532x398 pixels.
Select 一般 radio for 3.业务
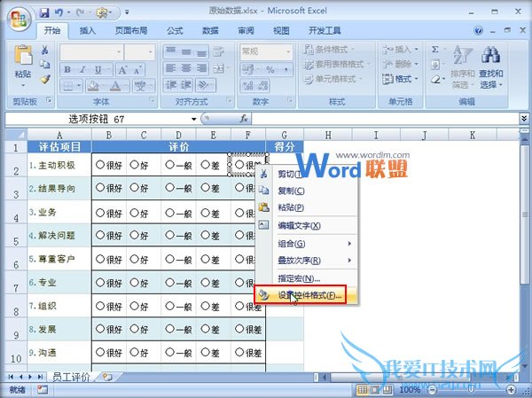point(169,213)
